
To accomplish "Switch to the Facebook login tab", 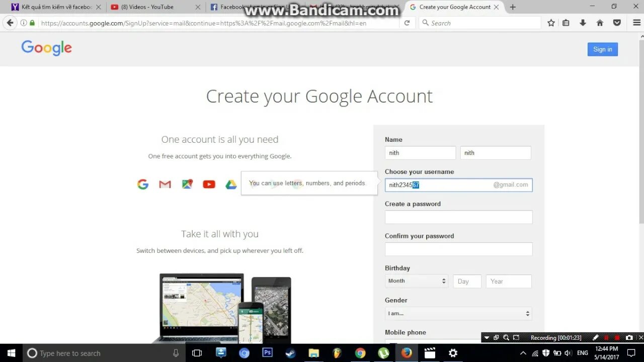I will [255, 7].
